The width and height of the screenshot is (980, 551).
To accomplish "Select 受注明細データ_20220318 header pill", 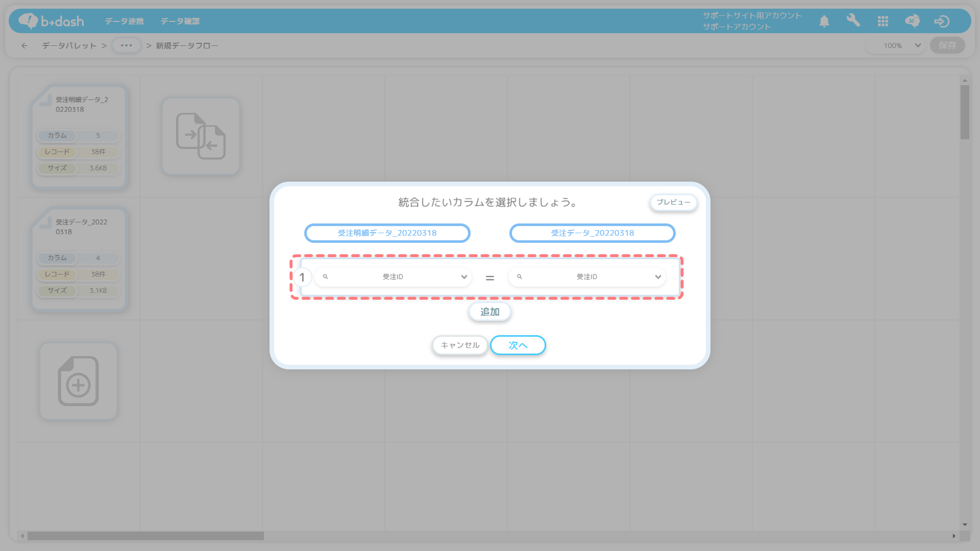I will point(387,233).
